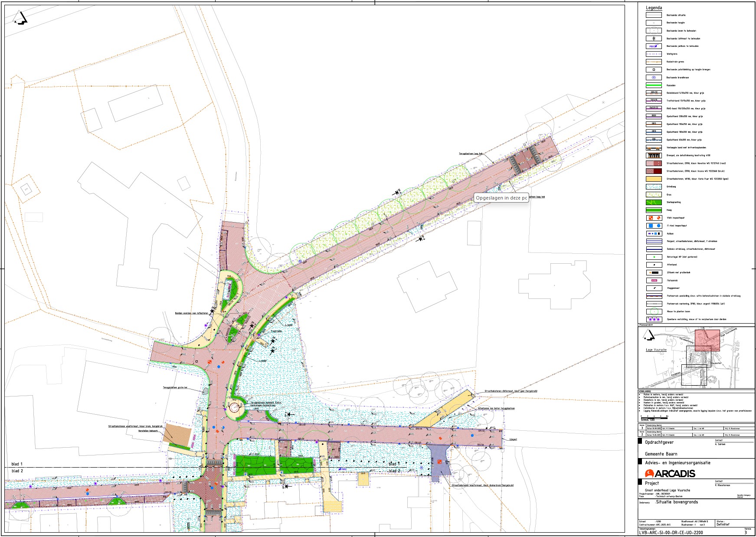Click the drawing number LVB-ARC-SI-00-DR-CE-UO-2200
Image resolution: width=756 pixels, height=537 pixels.
click(671, 532)
